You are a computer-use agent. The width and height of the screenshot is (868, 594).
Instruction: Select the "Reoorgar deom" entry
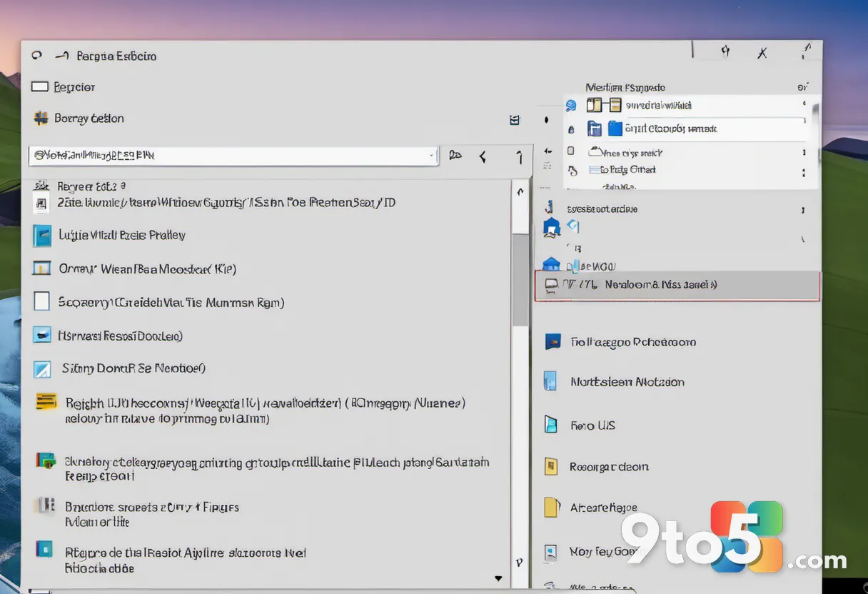(x=609, y=467)
